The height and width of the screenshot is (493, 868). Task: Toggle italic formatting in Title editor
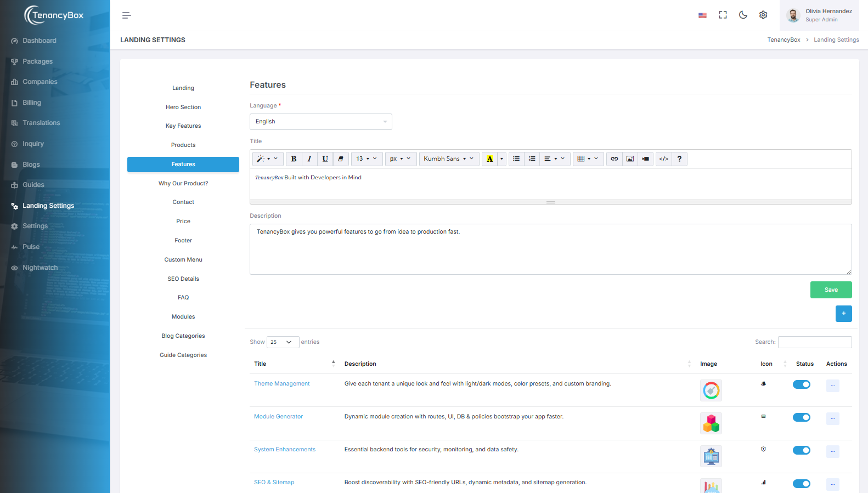coord(309,159)
